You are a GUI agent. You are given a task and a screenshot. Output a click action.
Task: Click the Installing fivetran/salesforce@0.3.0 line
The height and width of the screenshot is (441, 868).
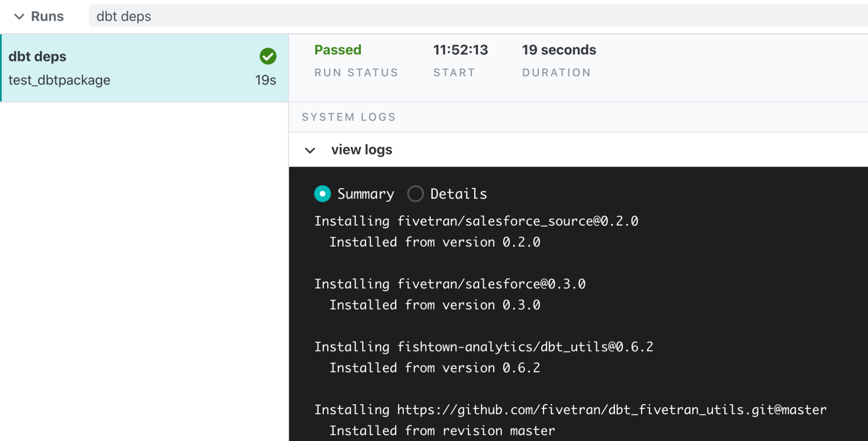450,284
